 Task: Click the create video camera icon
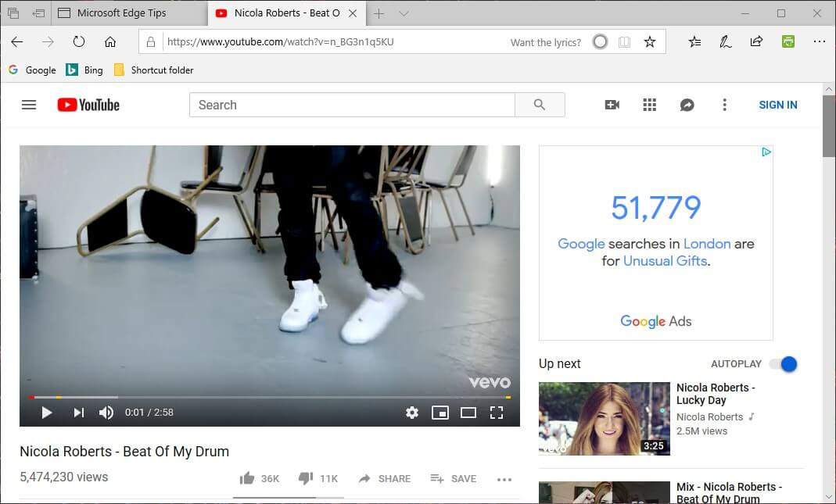pyautogui.click(x=612, y=105)
